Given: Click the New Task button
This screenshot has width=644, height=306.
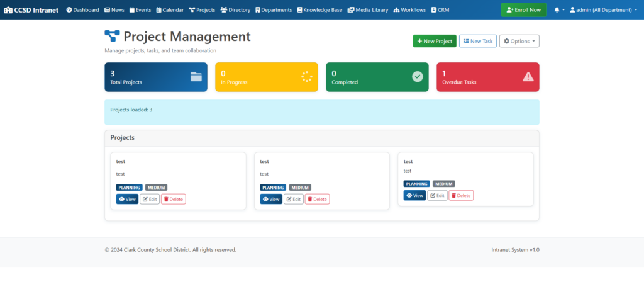Looking at the screenshot, I should click(x=477, y=41).
